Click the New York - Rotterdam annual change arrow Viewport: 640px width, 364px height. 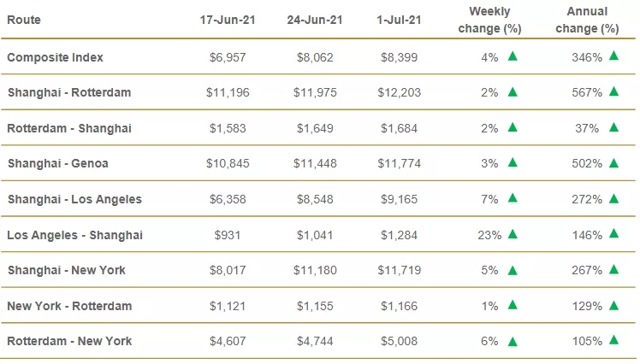click(x=613, y=305)
